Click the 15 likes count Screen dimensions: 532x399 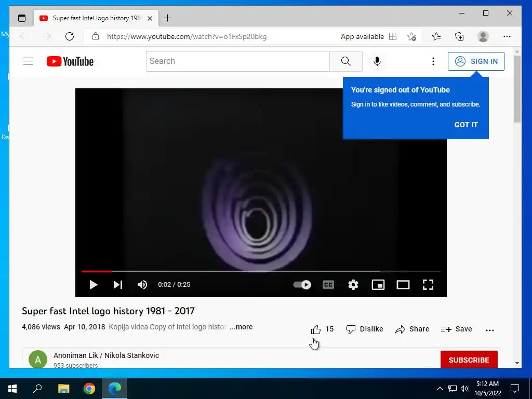[329, 329]
